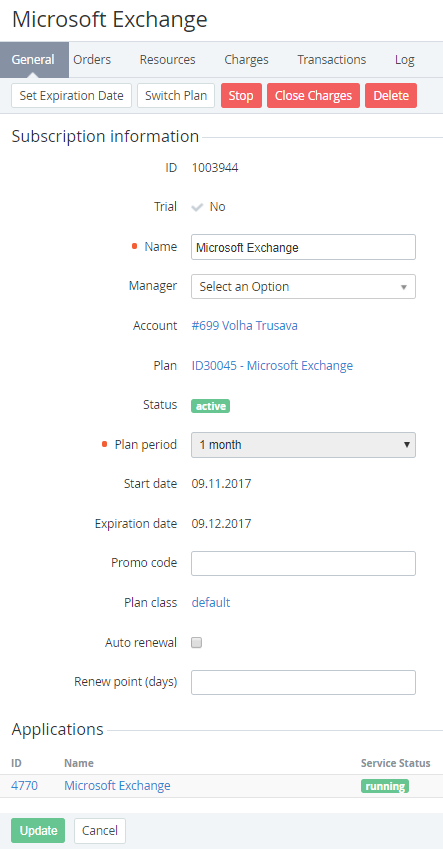The image size is (443, 850).
Task: Delete the subscription using the Delete button
Action: pyautogui.click(x=391, y=96)
